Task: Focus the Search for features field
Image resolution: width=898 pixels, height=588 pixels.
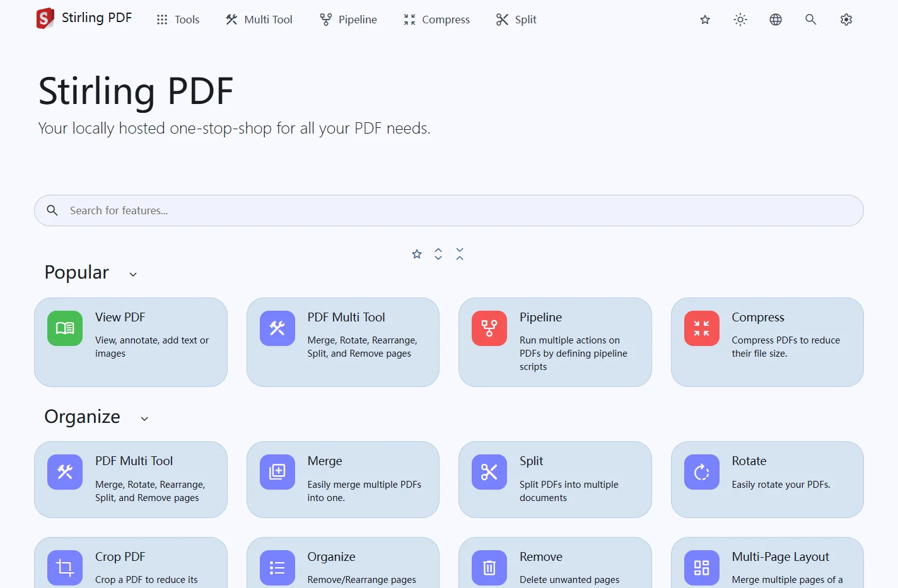Action: tap(449, 210)
